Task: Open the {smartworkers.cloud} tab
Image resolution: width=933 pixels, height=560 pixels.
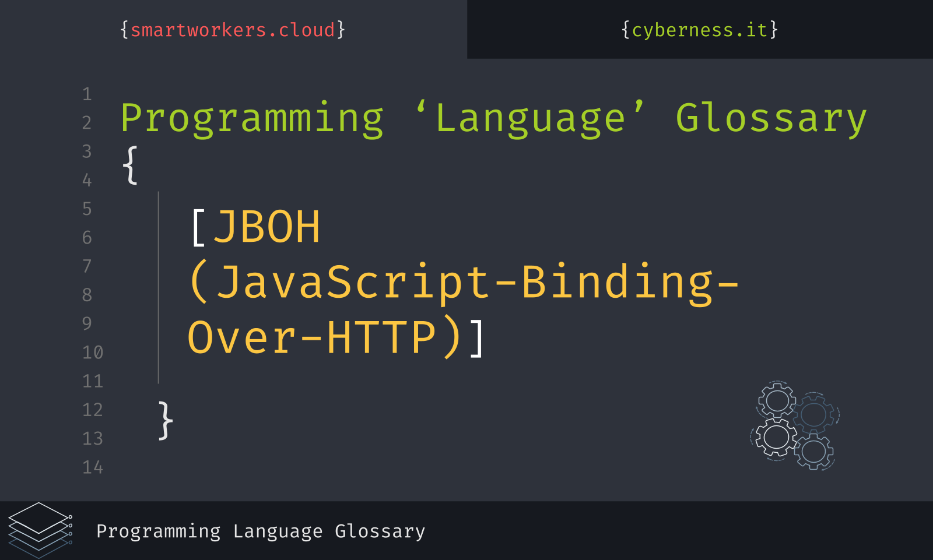Action: (233, 30)
